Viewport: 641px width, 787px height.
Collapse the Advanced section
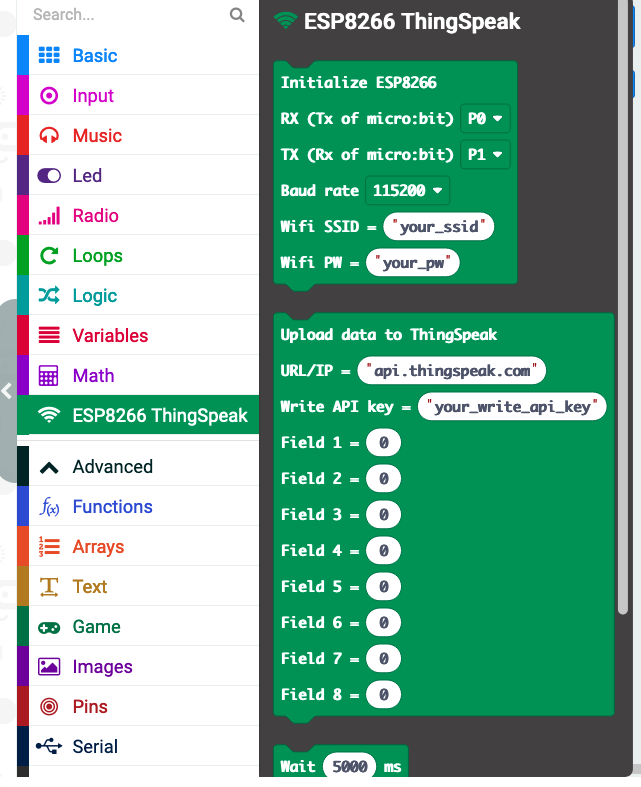tap(51, 467)
